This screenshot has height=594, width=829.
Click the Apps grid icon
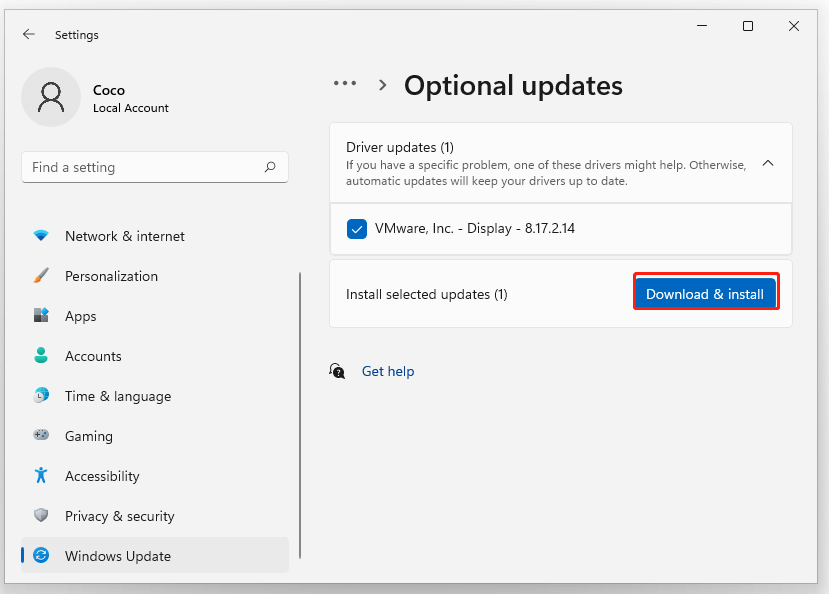point(41,316)
